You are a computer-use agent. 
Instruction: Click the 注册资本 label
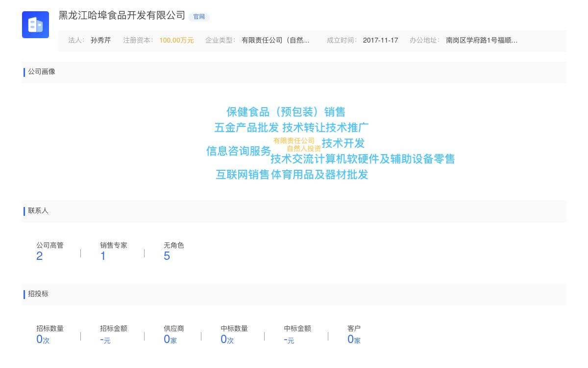click(138, 41)
